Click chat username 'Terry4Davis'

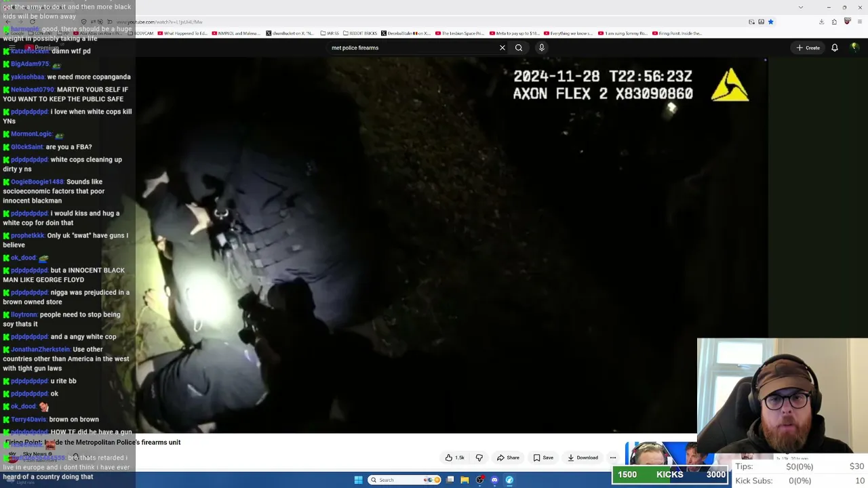tap(28, 420)
